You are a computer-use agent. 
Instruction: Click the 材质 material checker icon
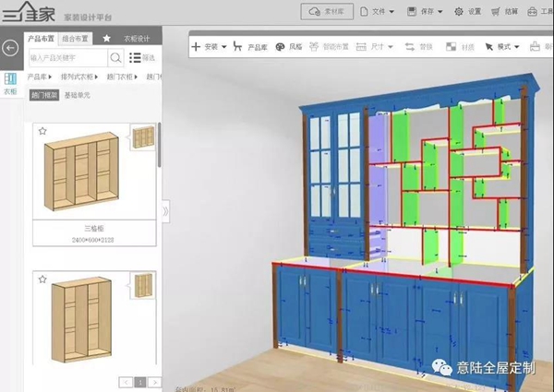point(451,46)
